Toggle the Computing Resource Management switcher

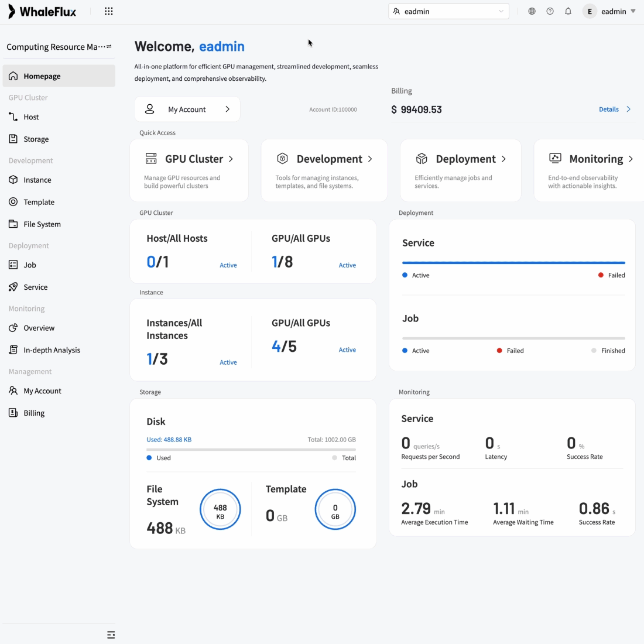click(109, 47)
